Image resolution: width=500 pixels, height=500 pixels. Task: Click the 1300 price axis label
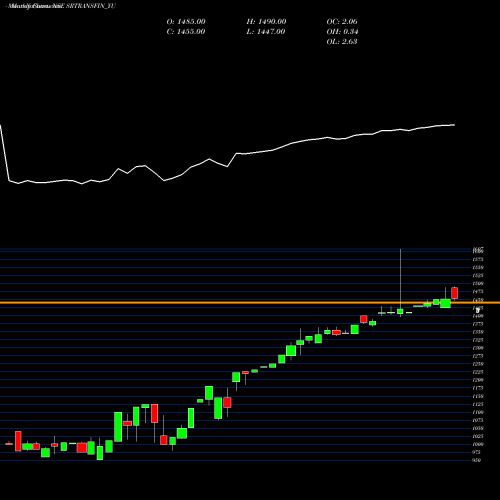(478, 348)
